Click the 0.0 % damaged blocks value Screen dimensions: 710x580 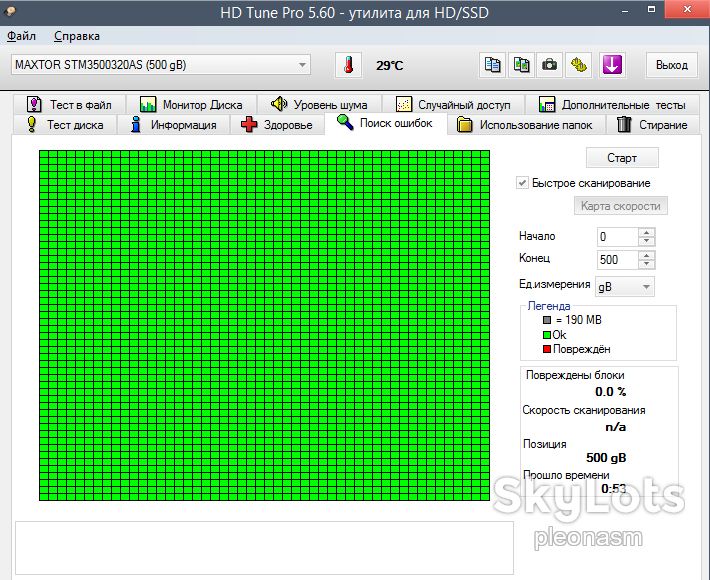pyautogui.click(x=610, y=392)
